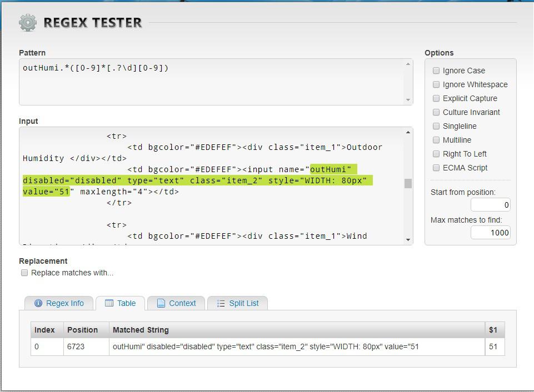Tick the ECMA Script checkbox
This screenshot has width=534, height=392.
click(x=436, y=168)
